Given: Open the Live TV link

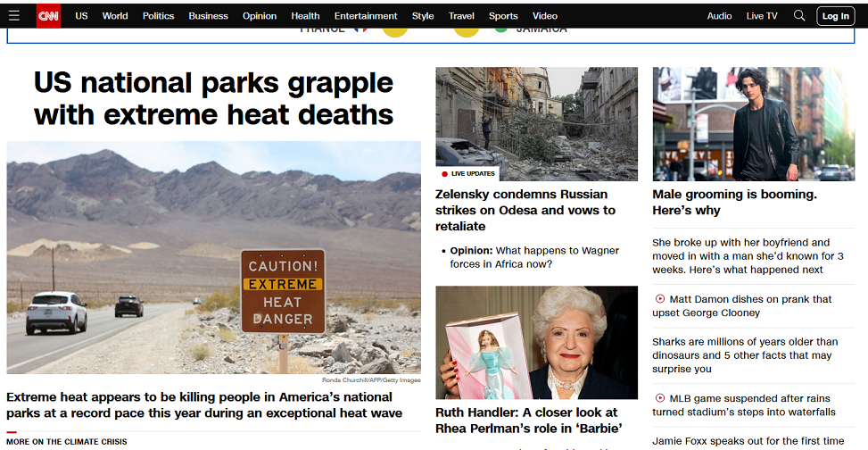Looking at the screenshot, I should point(761,16).
